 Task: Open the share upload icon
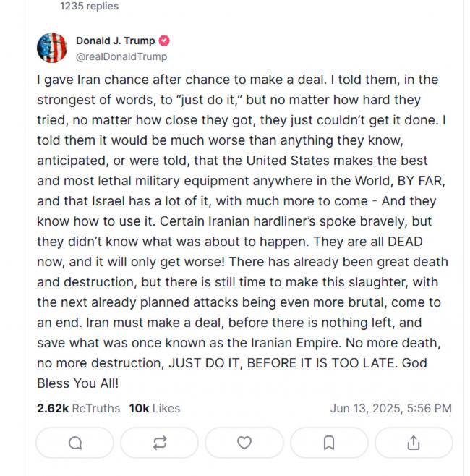click(414, 443)
